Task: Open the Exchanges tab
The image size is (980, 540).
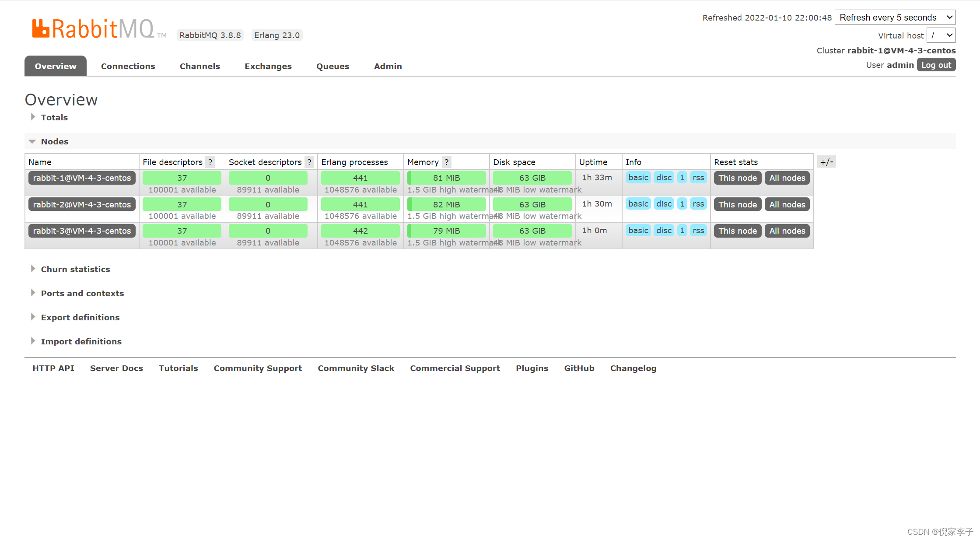Action: pyautogui.click(x=268, y=66)
